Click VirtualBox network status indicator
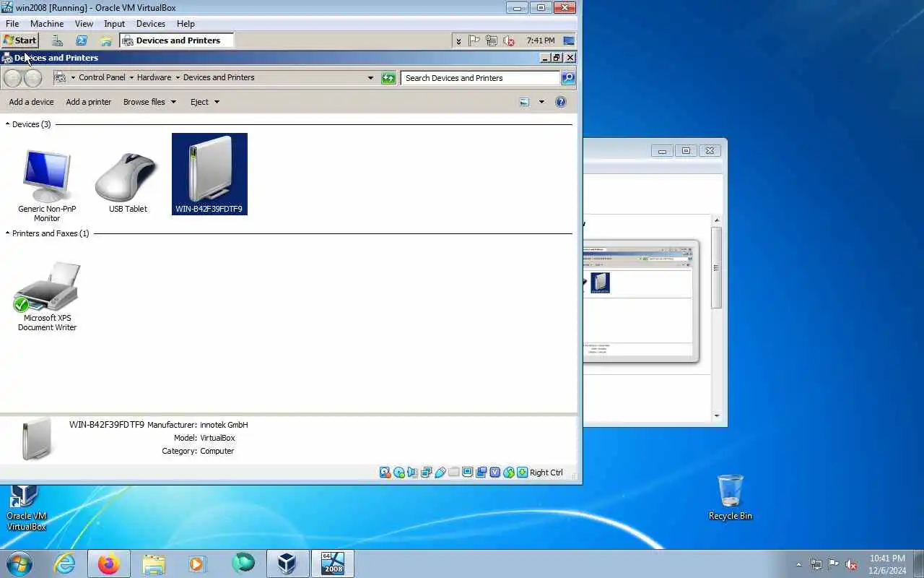Viewport: 924px width, 578px height. tap(426, 473)
